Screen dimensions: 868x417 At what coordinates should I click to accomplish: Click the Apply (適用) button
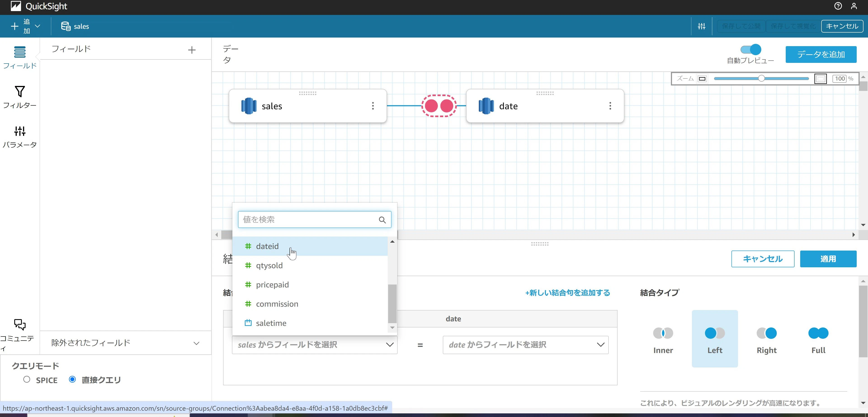(x=828, y=259)
